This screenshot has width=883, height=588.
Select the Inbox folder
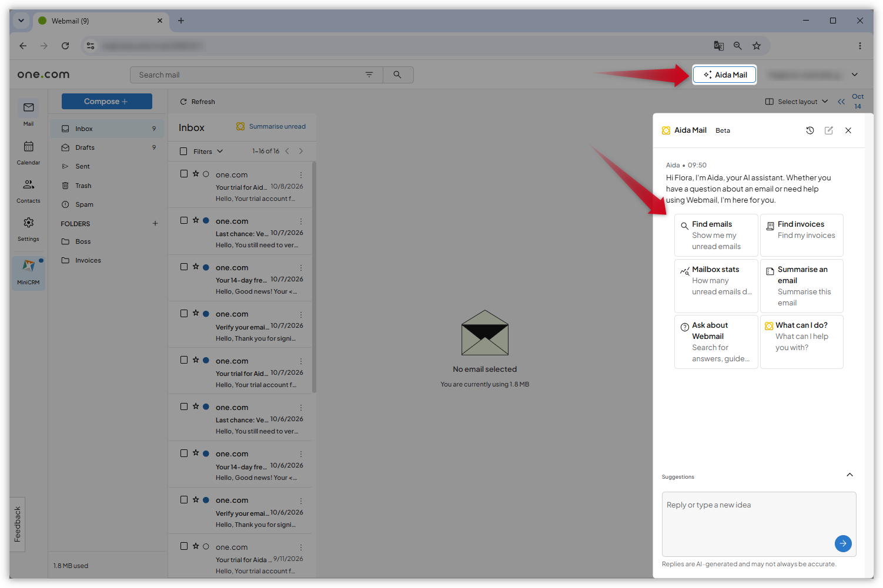tap(106, 129)
